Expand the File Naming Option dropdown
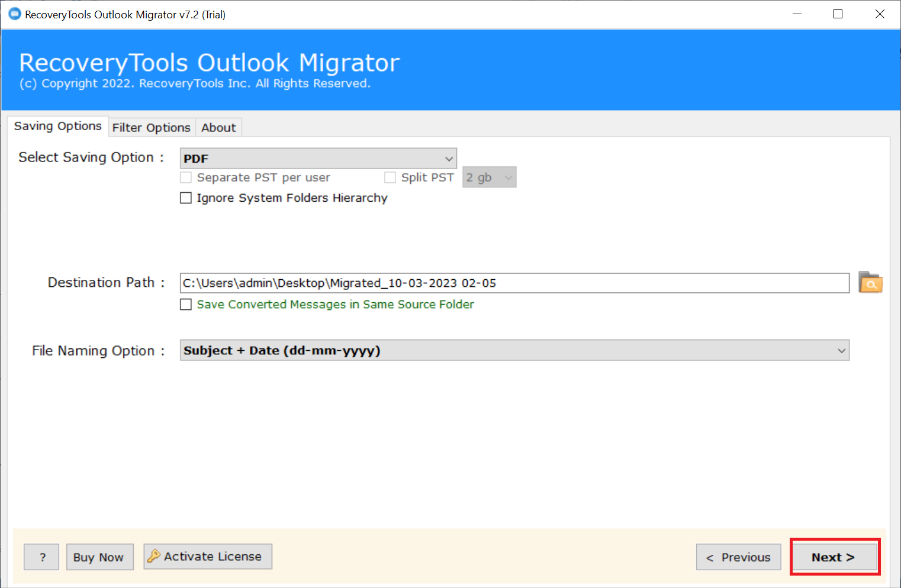The width and height of the screenshot is (901, 588). click(x=514, y=350)
